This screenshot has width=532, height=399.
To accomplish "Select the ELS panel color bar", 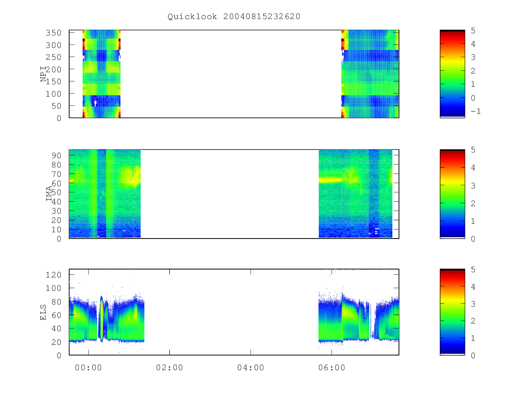I will pyautogui.click(x=452, y=312).
